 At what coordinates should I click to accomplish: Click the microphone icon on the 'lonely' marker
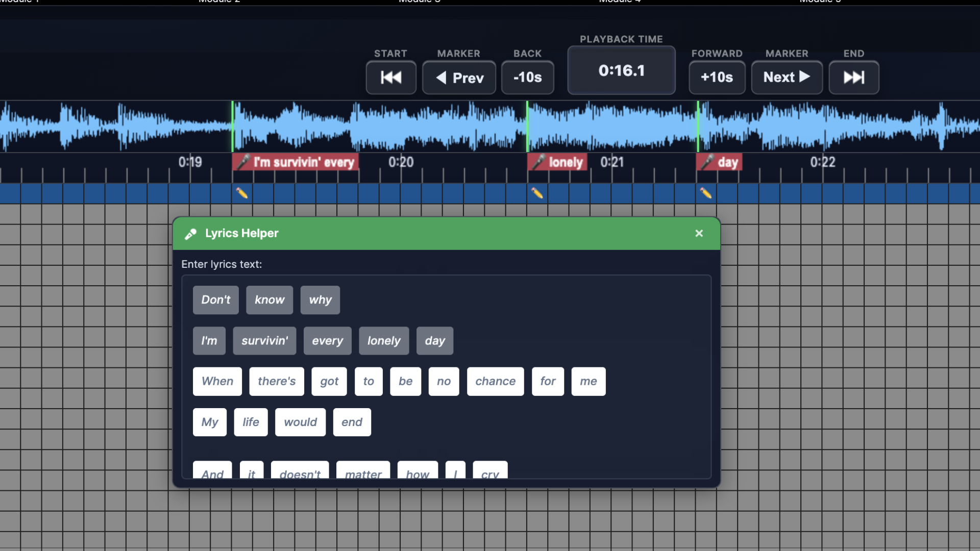tap(540, 162)
